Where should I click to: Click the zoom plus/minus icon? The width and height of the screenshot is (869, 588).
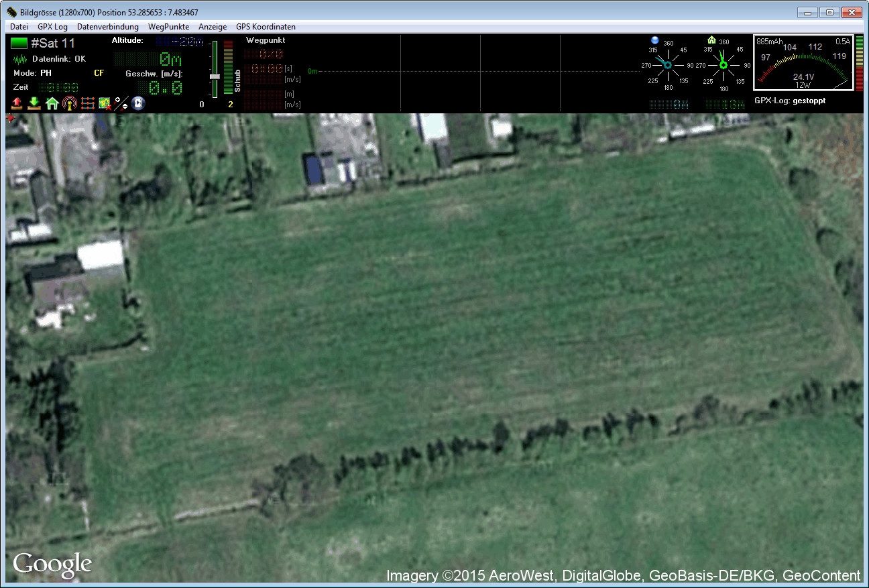click(121, 103)
